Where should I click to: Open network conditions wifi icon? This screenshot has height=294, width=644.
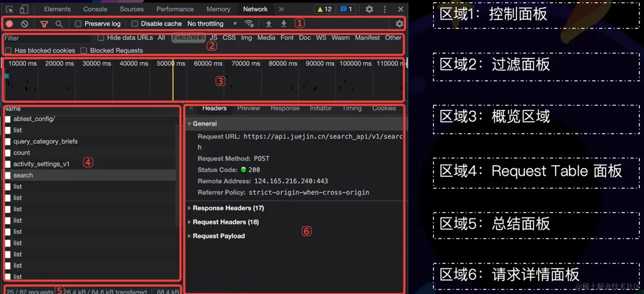[249, 24]
